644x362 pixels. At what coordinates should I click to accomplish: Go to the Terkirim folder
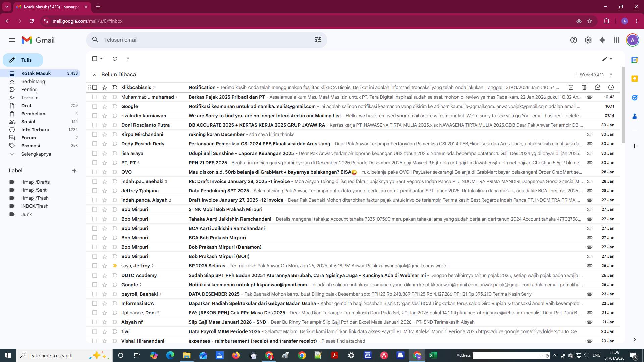coord(30,98)
